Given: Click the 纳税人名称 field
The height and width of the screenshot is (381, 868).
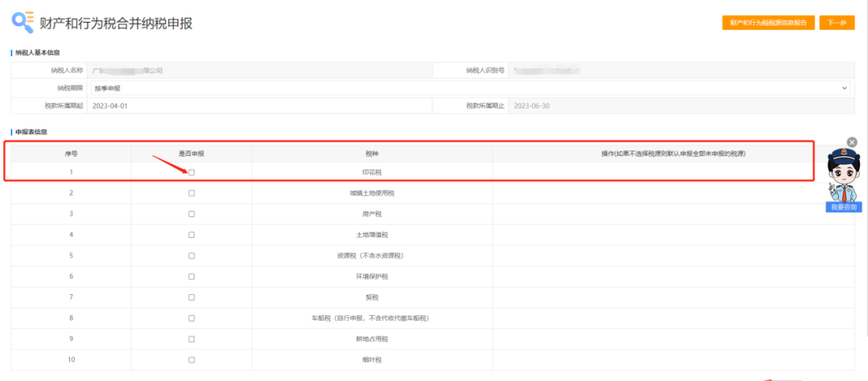Looking at the screenshot, I should [x=260, y=70].
